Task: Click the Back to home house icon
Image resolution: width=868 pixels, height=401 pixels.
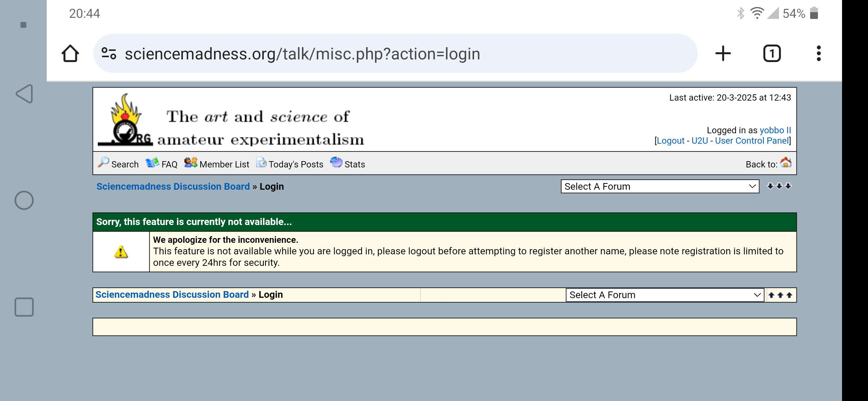Action: (786, 163)
